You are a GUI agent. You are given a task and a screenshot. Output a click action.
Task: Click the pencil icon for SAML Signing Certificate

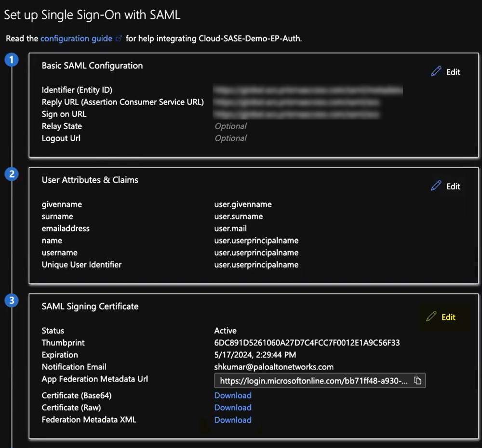point(431,317)
